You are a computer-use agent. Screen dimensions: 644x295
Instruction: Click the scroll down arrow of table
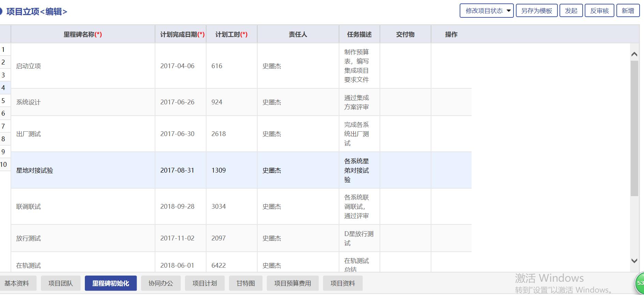(x=634, y=261)
